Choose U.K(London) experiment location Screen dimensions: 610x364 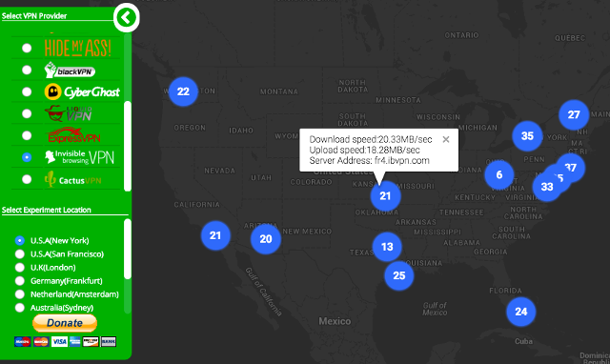coord(20,268)
